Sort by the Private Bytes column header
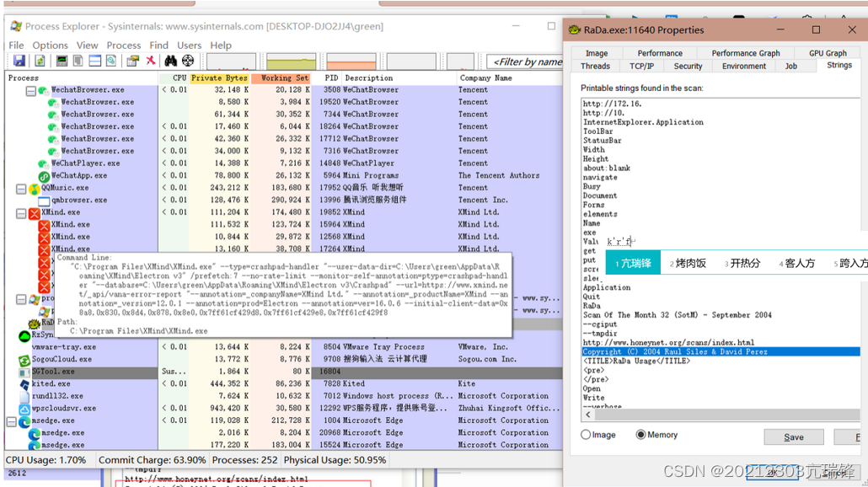The image size is (868, 487). click(220, 78)
